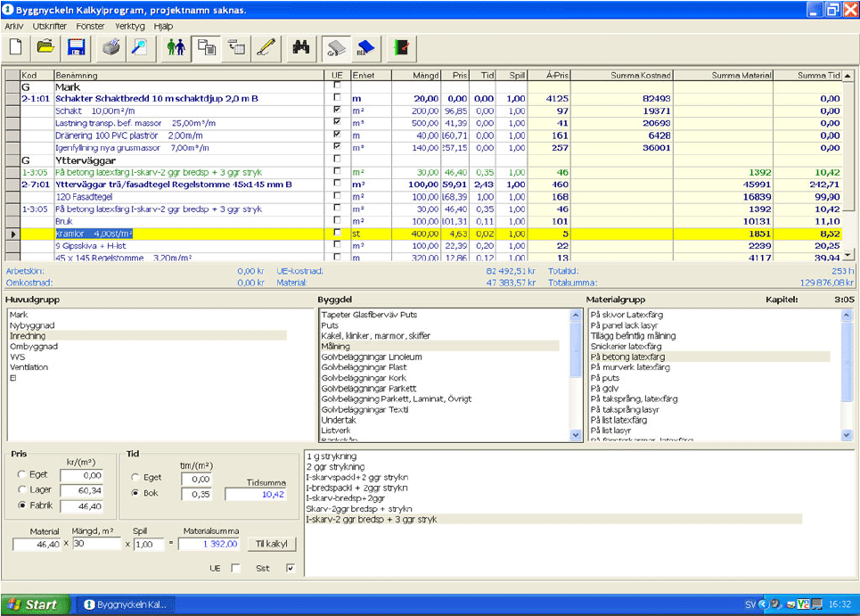Open print preview magnifier icon
This screenshot has height=616, width=860.
tap(139, 47)
